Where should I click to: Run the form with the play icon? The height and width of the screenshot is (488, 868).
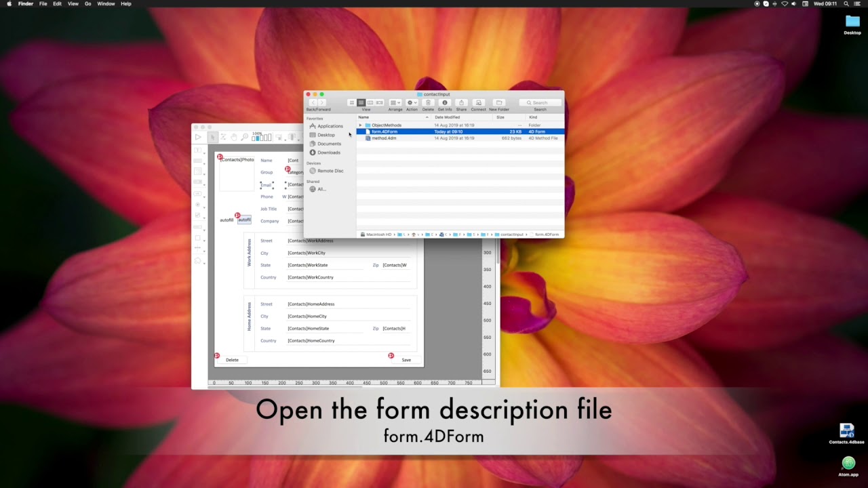point(198,137)
